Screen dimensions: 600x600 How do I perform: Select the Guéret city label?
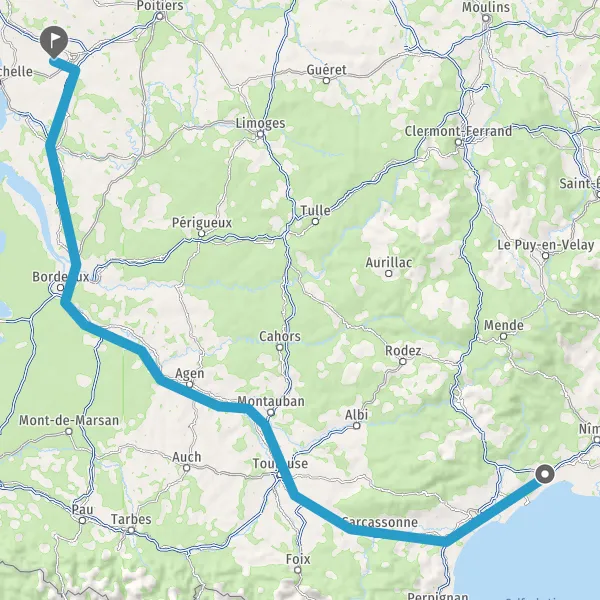pos(326,70)
